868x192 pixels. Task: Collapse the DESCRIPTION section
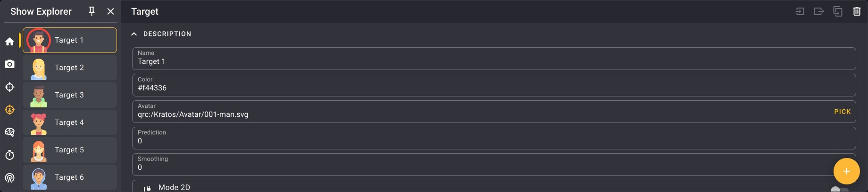pyautogui.click(x=134, y=34)
